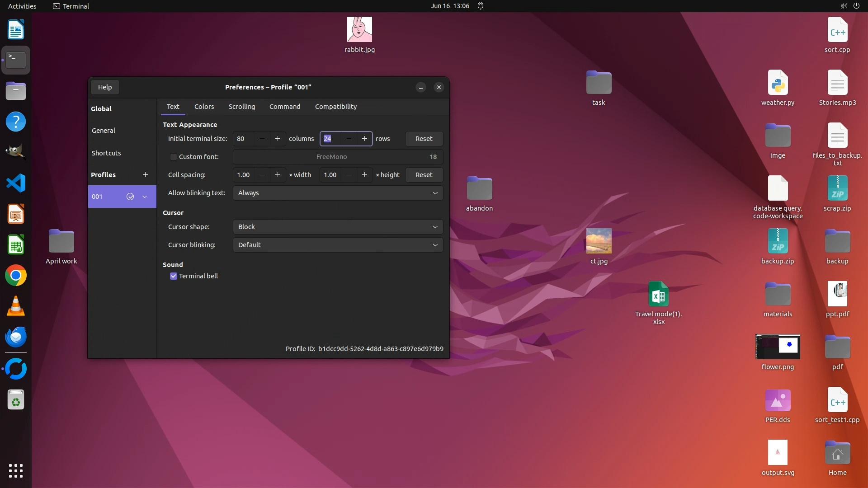This screenshot has width=868, height=488.
Task: Open Visual Studio Code from the dock
Action: tap(16, 183)
